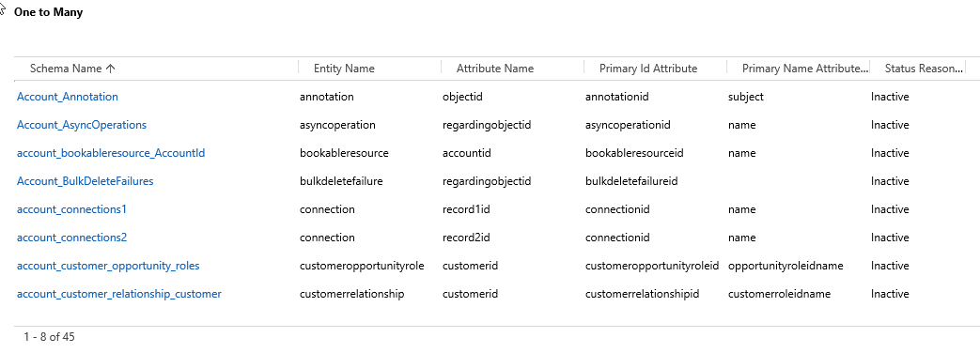This screenshot has width=980, height=353.
Task: Click the 'customerrelationshipid' cell
Action: coord(642,294)
